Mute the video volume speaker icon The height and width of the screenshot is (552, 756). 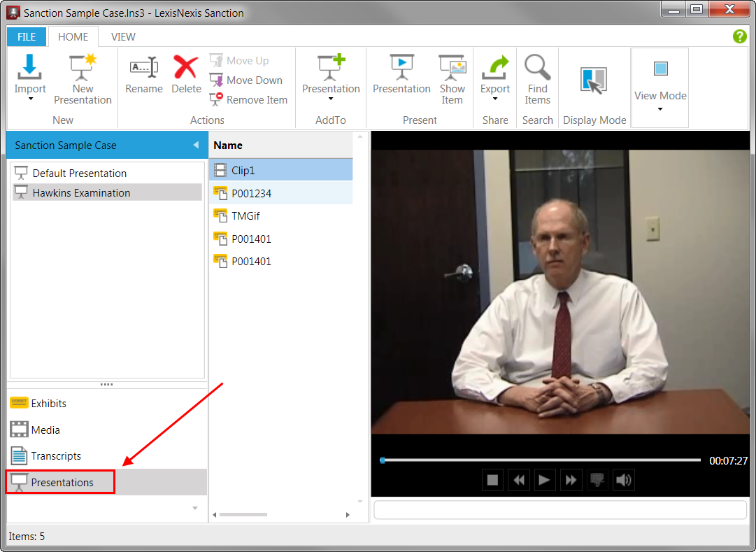[x=623, y=480]
